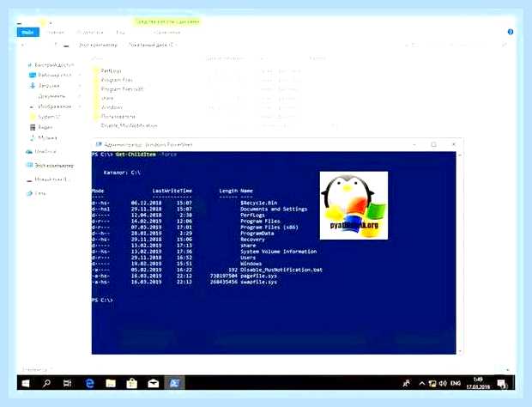
Task: Click the PowerShell prompt line PS C:\>
Action: [102, 300]
